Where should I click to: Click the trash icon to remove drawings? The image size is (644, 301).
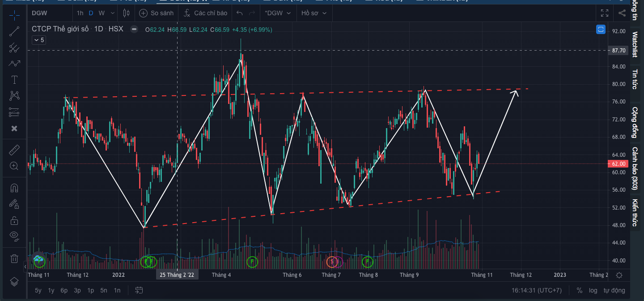14,258
